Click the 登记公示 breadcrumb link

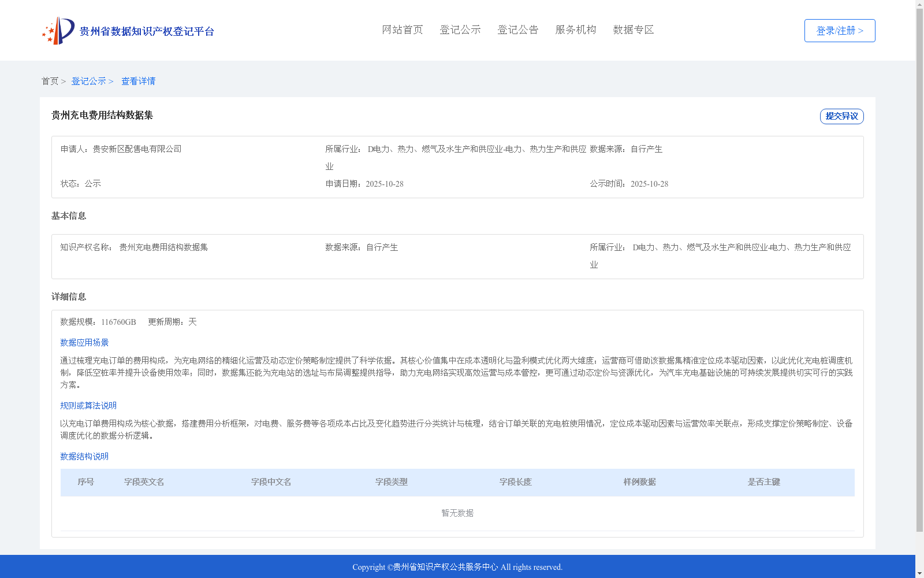pos(88,81)
